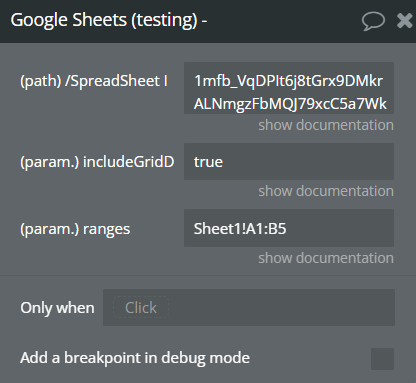Select the (param.) includeGridD label
The width and height of the screenshot is (416, 383).
97,162
